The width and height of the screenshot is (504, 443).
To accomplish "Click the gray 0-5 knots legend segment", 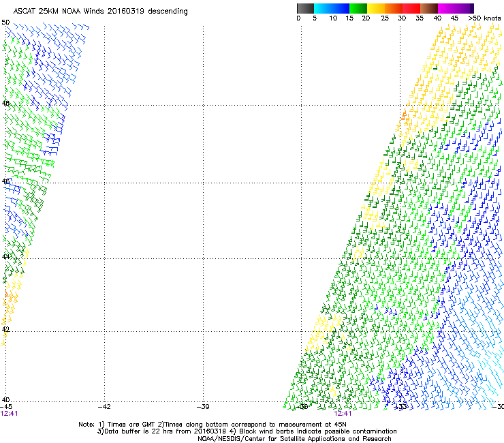I will [305, 8].
